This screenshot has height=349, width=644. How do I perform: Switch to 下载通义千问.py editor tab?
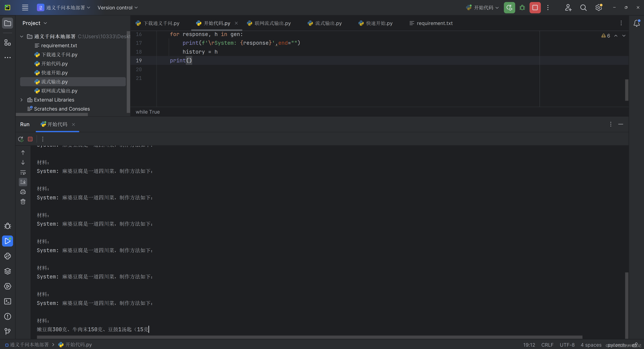pyautogui.click(x=157, y=23)
